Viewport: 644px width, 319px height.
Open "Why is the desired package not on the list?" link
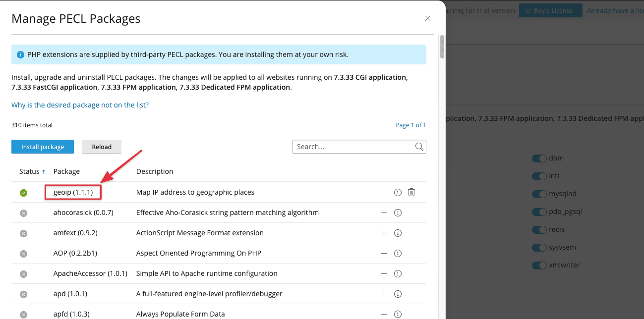point(80,105)
